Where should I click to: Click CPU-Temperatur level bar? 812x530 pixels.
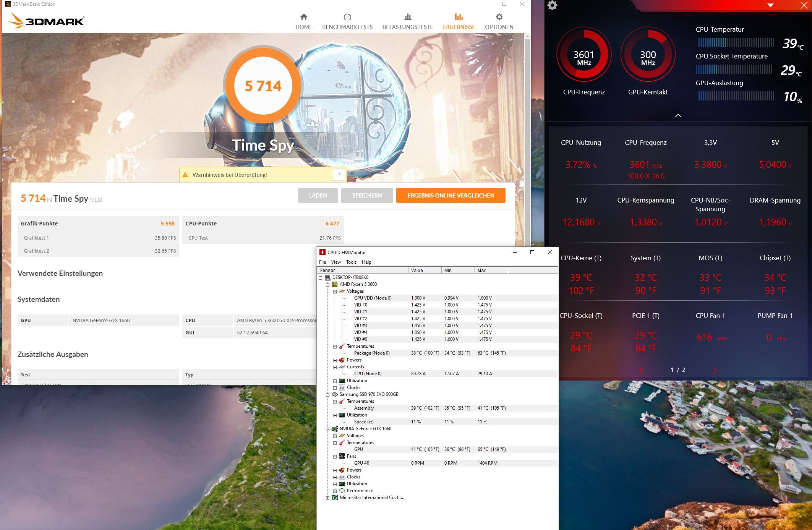click(735, 42)
